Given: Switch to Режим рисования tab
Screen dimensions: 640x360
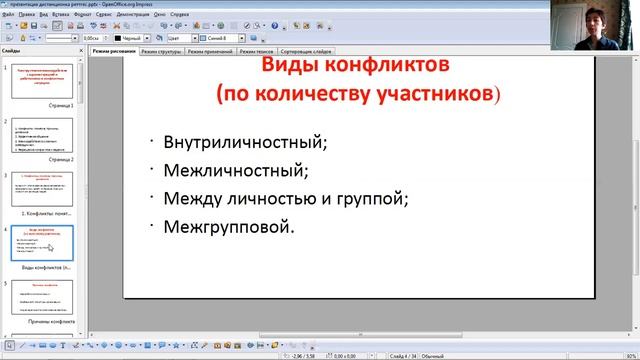Looking at the screenshot, I should coord(114,51).
